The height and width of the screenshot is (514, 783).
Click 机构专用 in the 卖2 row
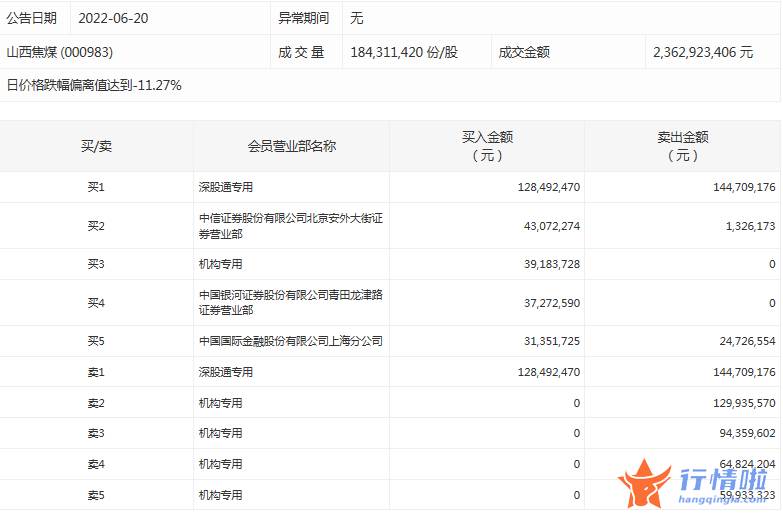(220, 404)
